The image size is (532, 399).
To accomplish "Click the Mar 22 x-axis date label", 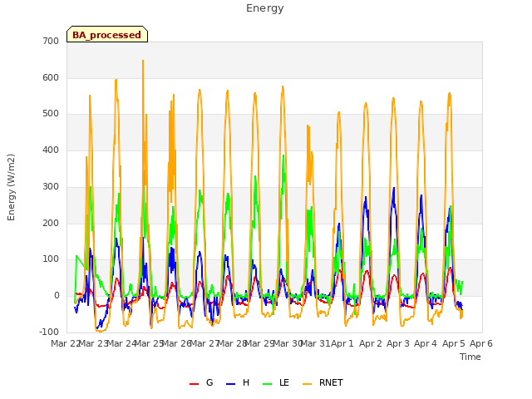I will (x=65, y=343).
